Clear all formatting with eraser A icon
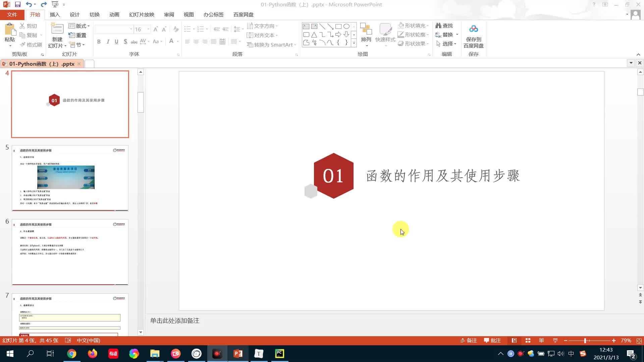The width and height of the screenshot is (644, 362). tap(176, 29)
